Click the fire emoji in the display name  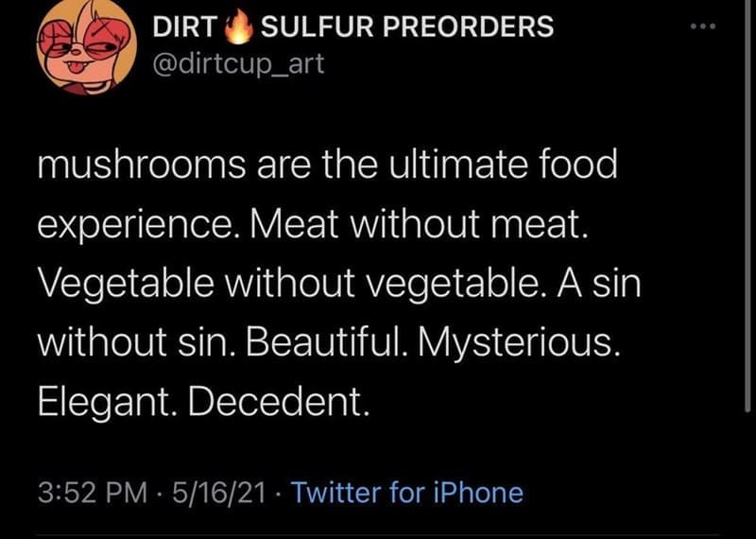point(238,29)
